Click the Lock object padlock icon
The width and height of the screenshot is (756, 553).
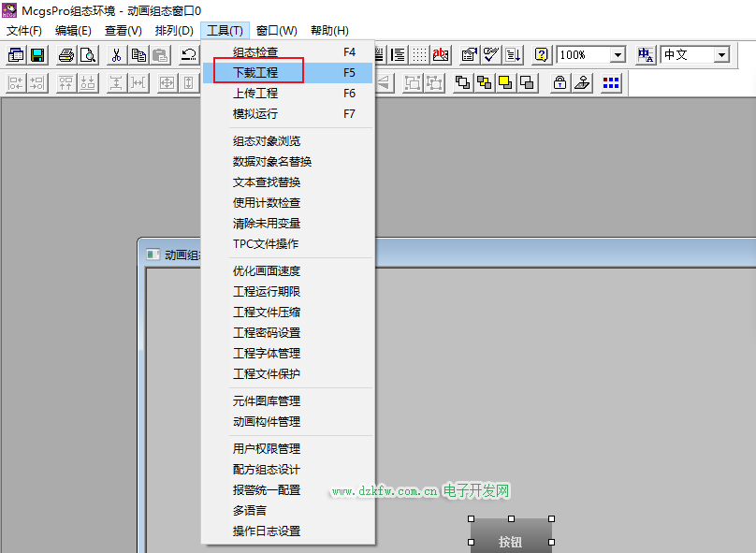point(560,82)
